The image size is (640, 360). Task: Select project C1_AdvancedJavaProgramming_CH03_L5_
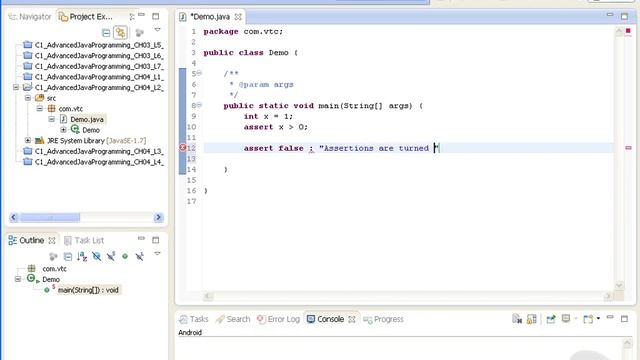pos(99,45)
